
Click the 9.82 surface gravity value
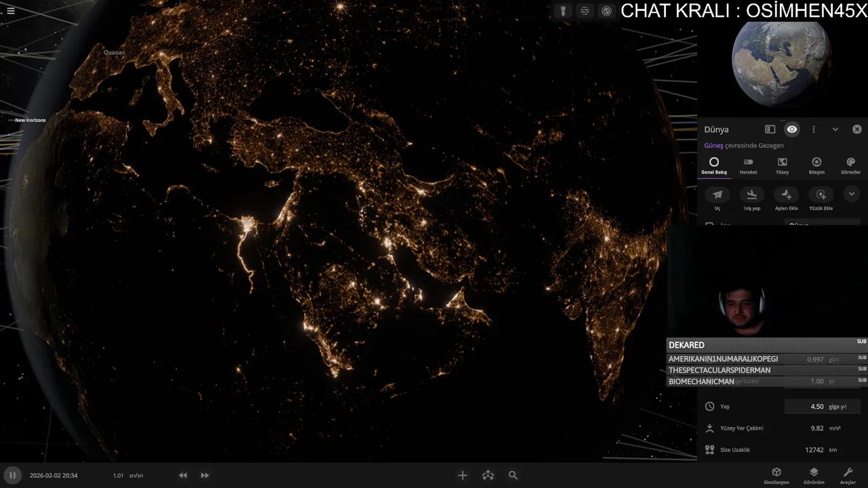click(x=817, y=428)
